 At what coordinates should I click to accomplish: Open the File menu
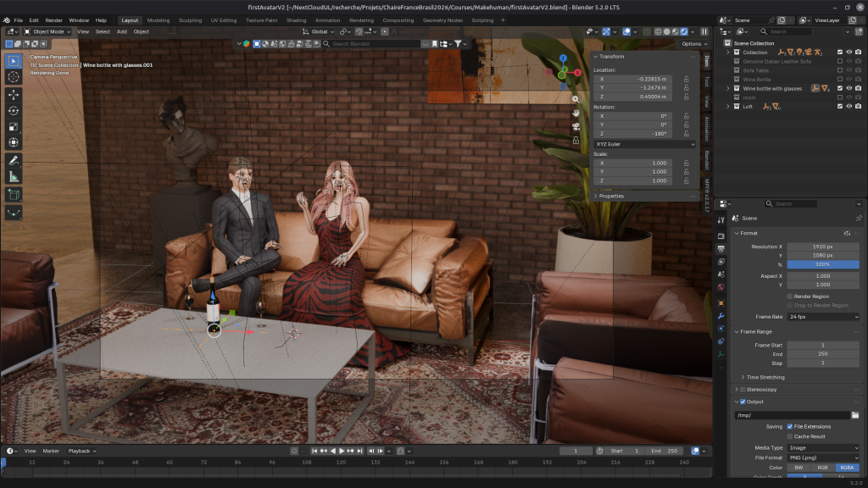(x=19, y=20)
